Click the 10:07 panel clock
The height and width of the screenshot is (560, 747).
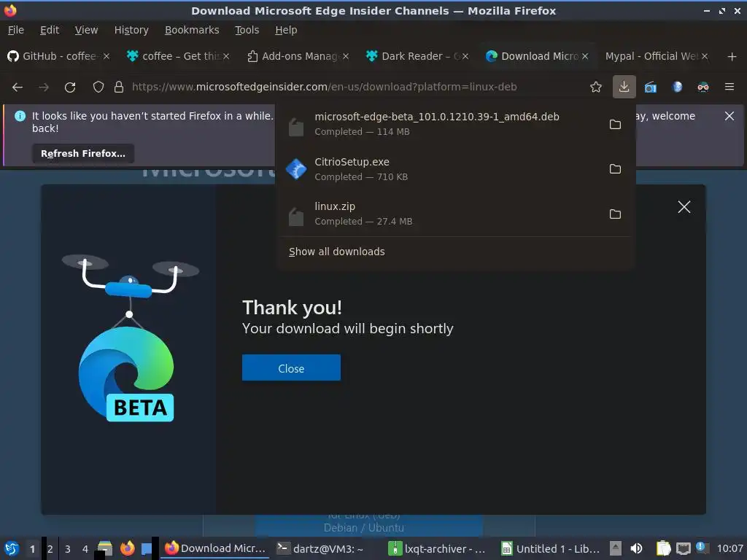729,548
